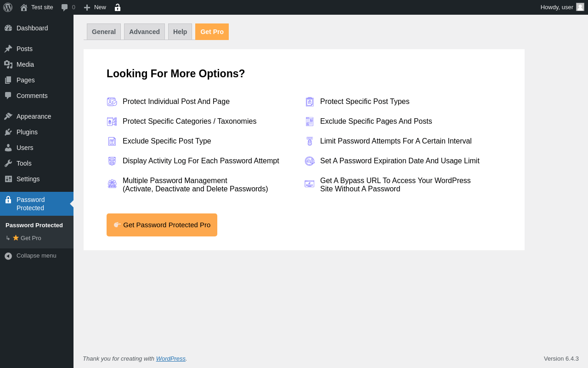The image size is (588, 368).
Task: Open the Plugins menu
Action: [x=27, y=132]
